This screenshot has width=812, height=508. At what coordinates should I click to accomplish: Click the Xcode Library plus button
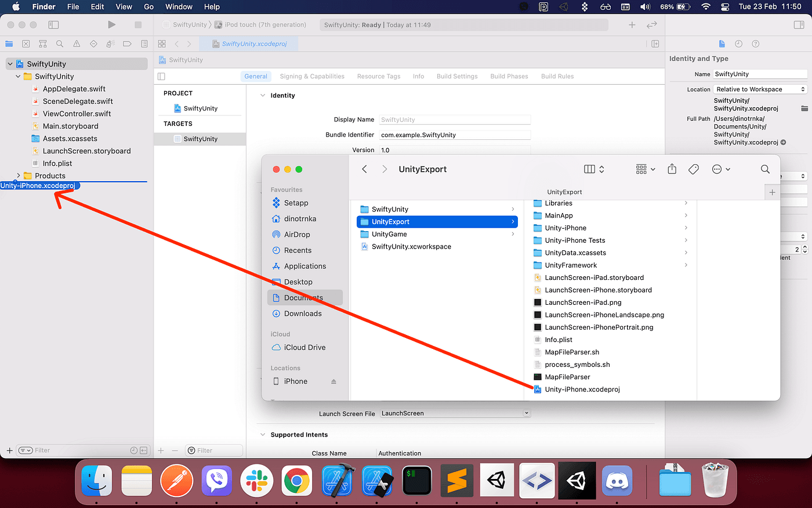click(x=632, y=24)
